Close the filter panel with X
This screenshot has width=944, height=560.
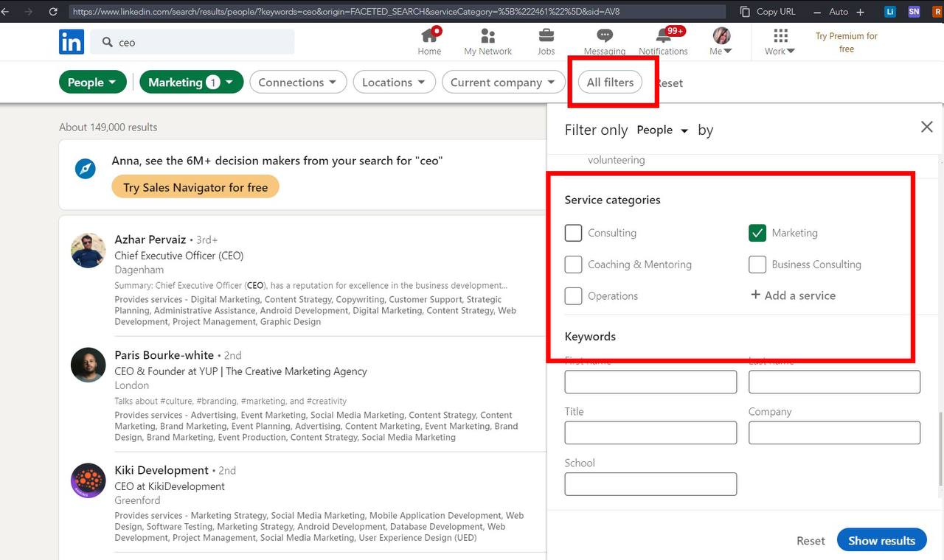(x=927, y=127)
